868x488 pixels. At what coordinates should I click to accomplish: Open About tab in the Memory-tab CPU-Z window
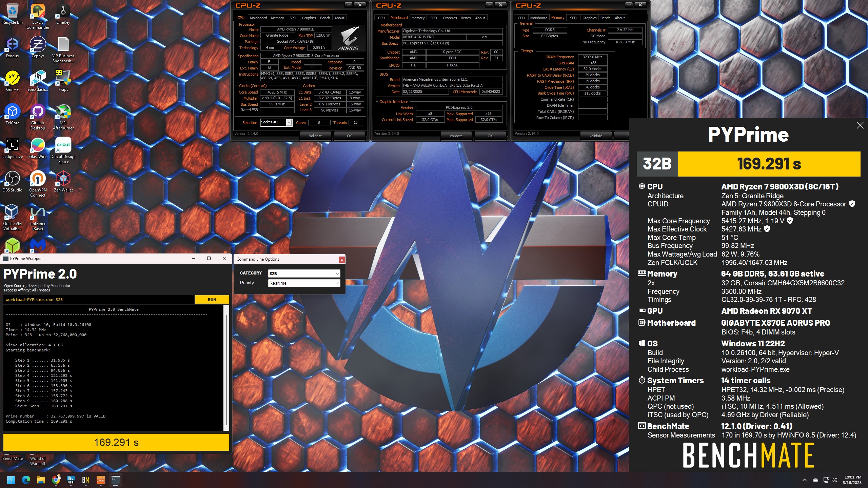pos(620,18)
